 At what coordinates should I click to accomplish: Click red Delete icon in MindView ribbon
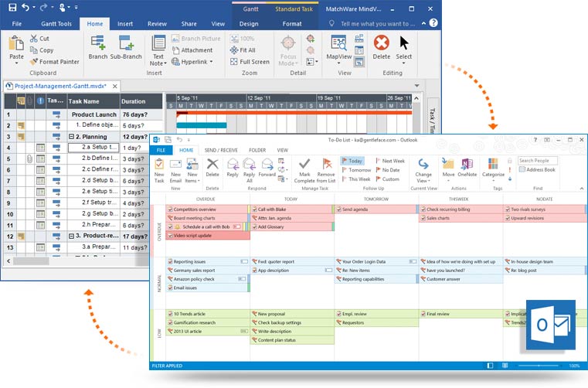382,43
